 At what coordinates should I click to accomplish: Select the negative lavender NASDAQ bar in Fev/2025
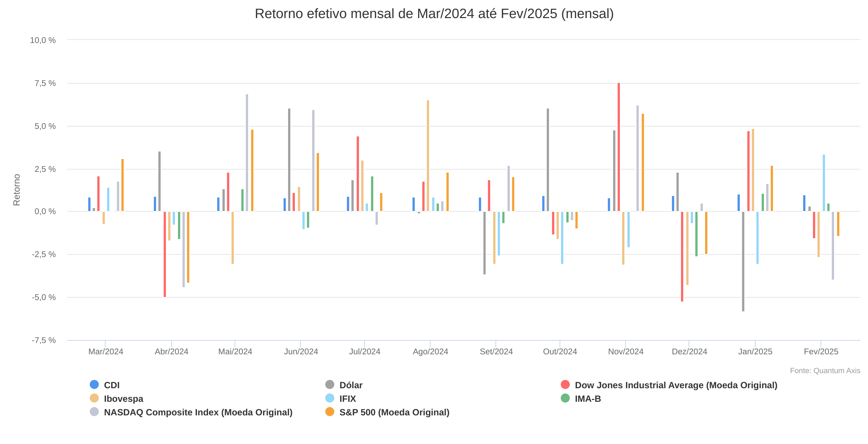[x=833, y=245]
